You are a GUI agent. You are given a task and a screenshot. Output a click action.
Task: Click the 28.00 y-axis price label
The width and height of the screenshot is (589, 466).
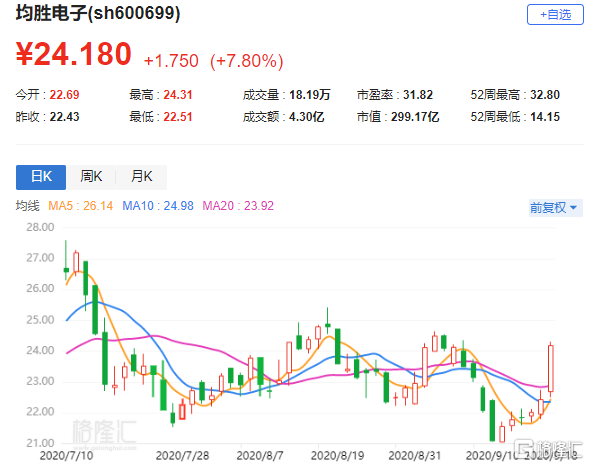click(x=40, y=227)
